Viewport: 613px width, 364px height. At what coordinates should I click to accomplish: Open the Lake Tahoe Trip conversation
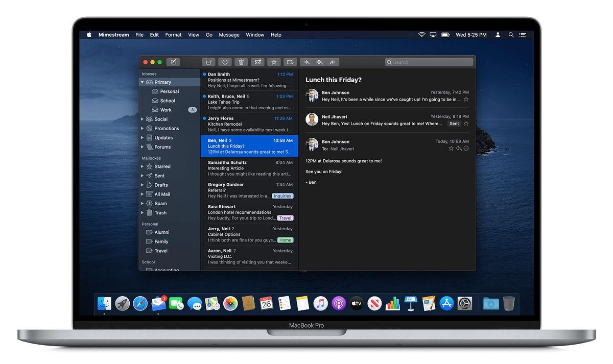(249, 102)
